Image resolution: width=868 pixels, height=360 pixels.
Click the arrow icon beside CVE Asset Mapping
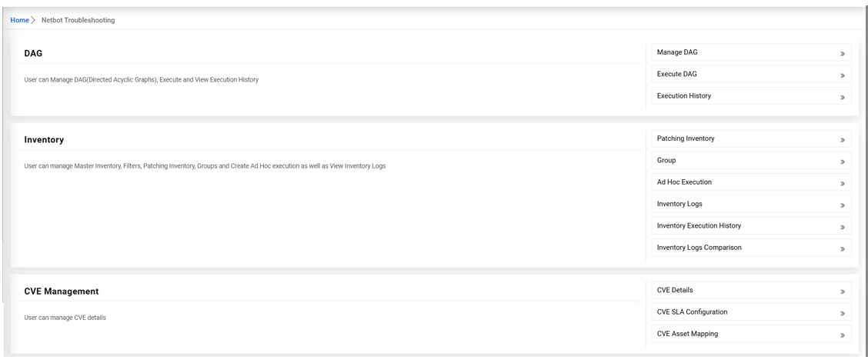tap(843, 335)
